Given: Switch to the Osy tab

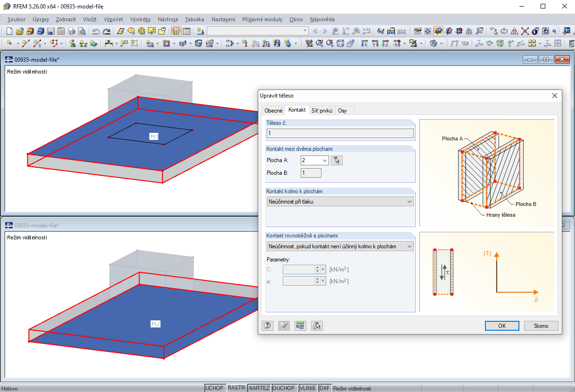Looking at the screenshot, I should pyautogui.click(x=342, y=111).
